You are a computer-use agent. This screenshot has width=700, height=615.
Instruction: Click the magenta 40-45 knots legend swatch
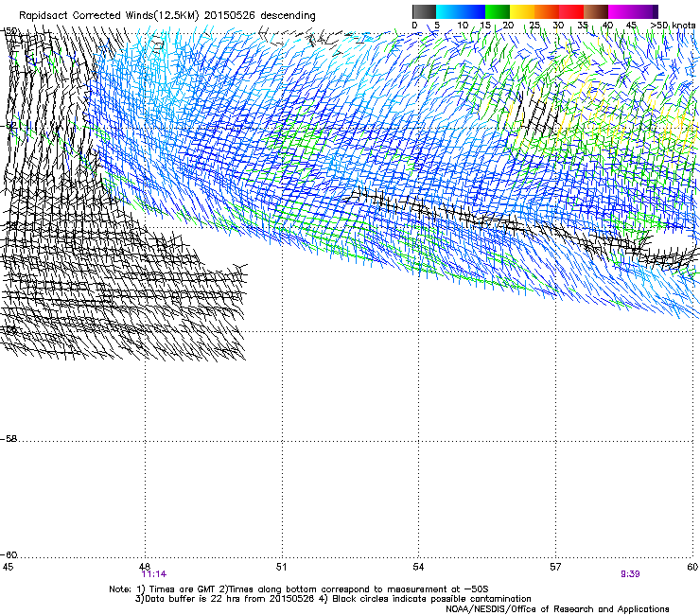621,11
